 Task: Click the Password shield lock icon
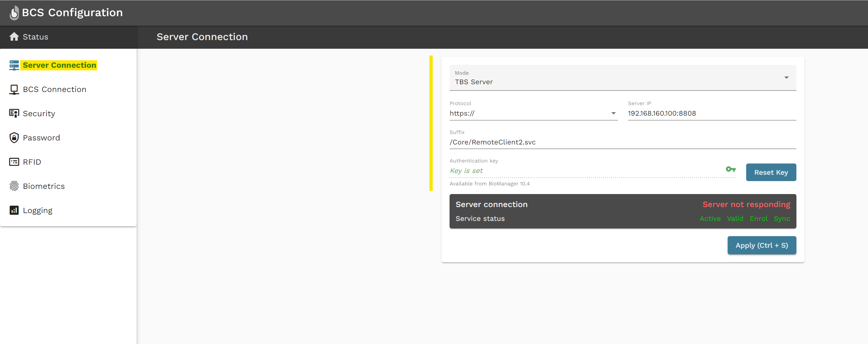(14, 138)
